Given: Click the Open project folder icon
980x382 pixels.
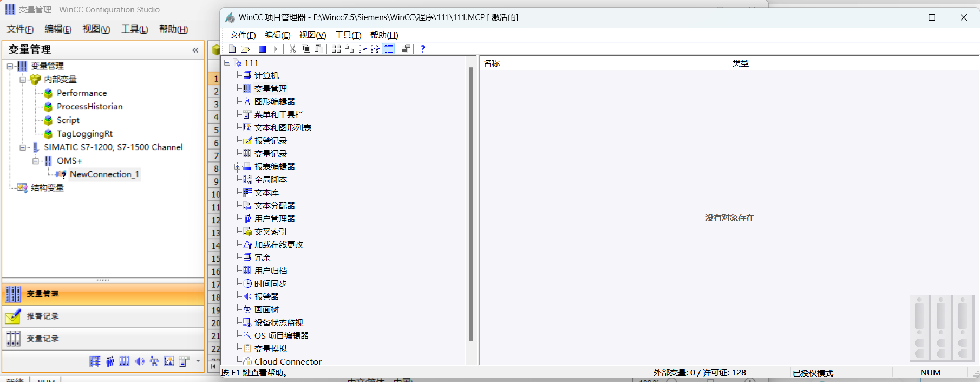Looking at the screenshot, I should pyautogui.click(x=245, y=49).
